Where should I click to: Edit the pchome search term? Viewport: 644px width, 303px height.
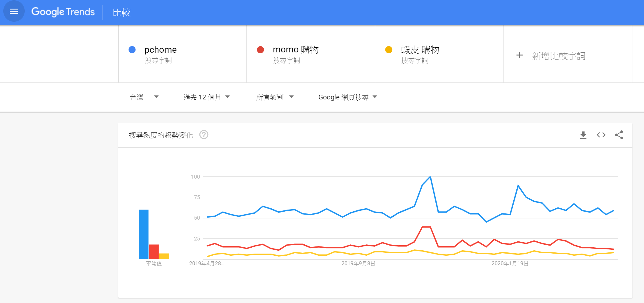pyautogui.click(x=160, y=50)
